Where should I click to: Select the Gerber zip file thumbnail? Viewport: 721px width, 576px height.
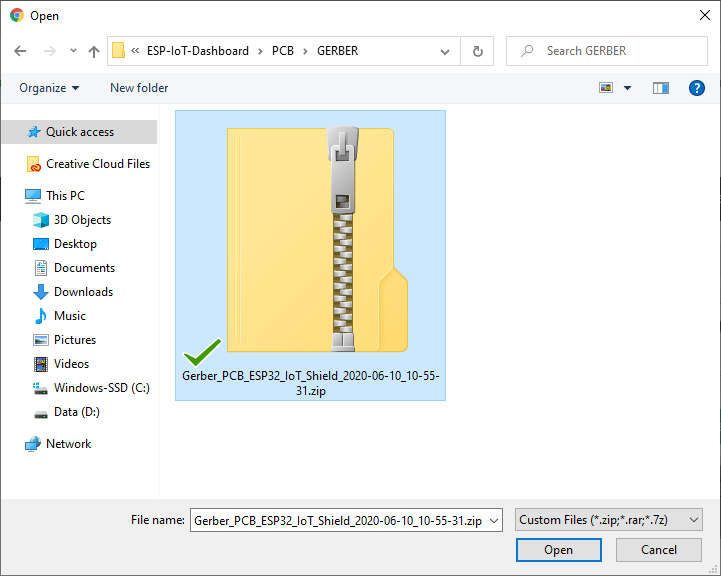click(x=317, y=239)
